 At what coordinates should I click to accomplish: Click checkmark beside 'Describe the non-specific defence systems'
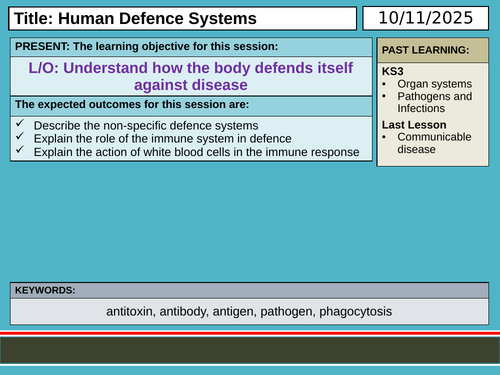coord(20,123)
